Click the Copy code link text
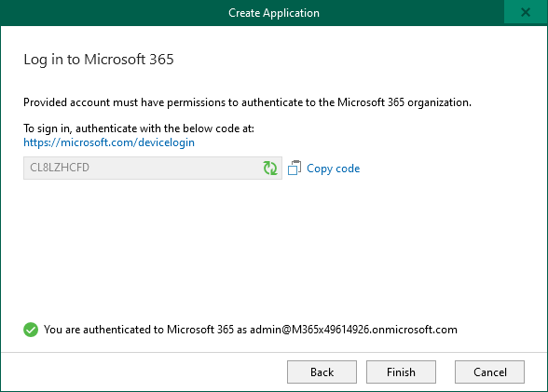 coord(333,169)
